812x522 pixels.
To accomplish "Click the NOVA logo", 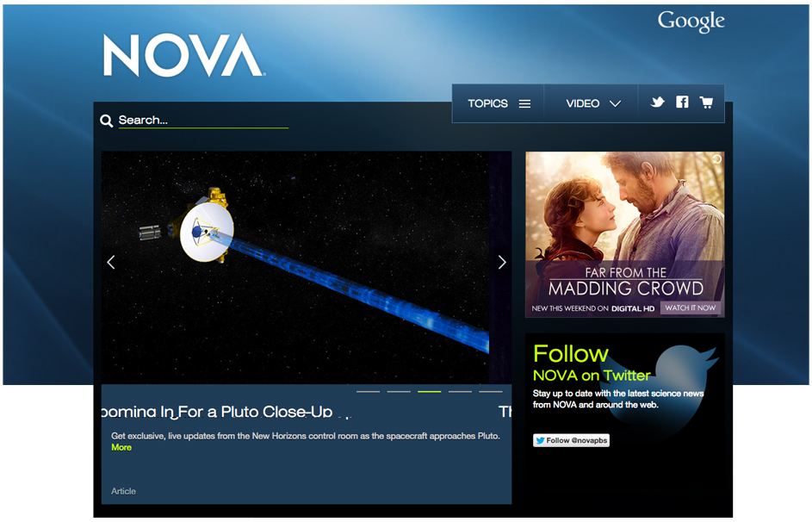I will click(183, 55).
